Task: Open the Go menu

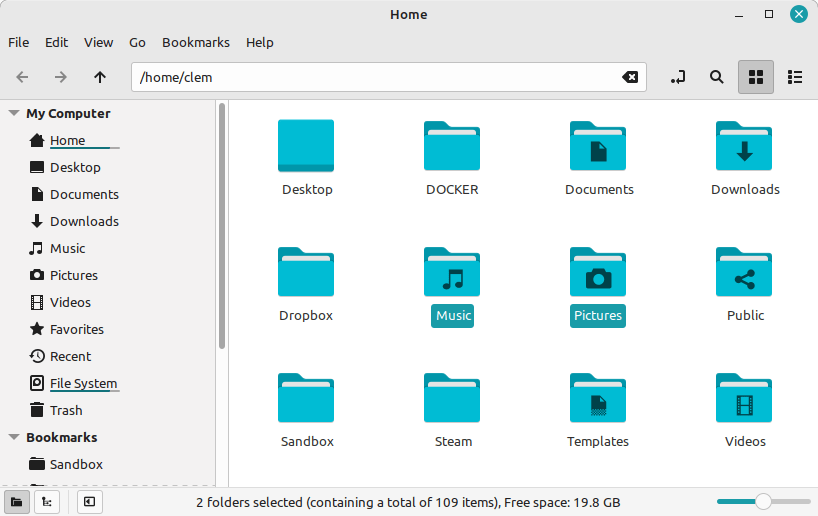Action: pos(137,42)
